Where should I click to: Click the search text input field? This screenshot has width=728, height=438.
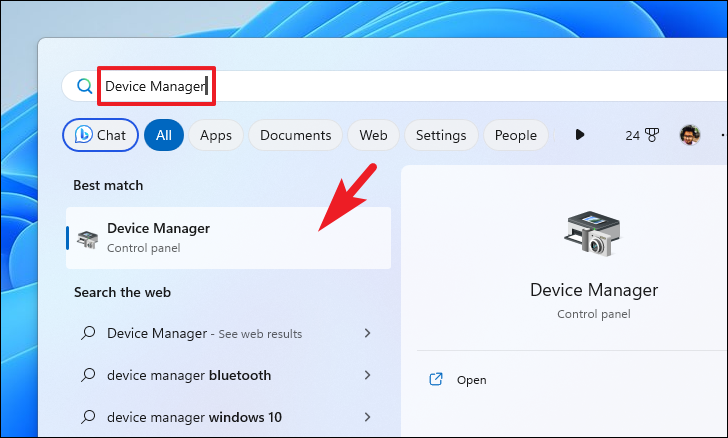point(400,86)
